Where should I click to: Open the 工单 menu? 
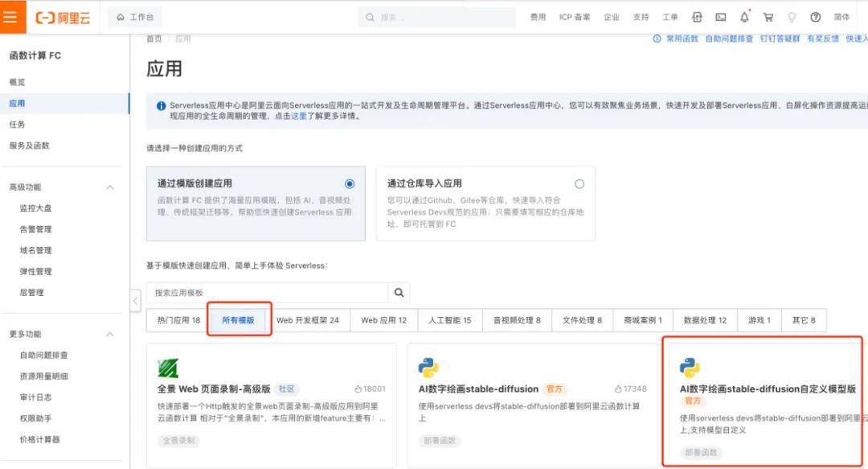(669, 17)
